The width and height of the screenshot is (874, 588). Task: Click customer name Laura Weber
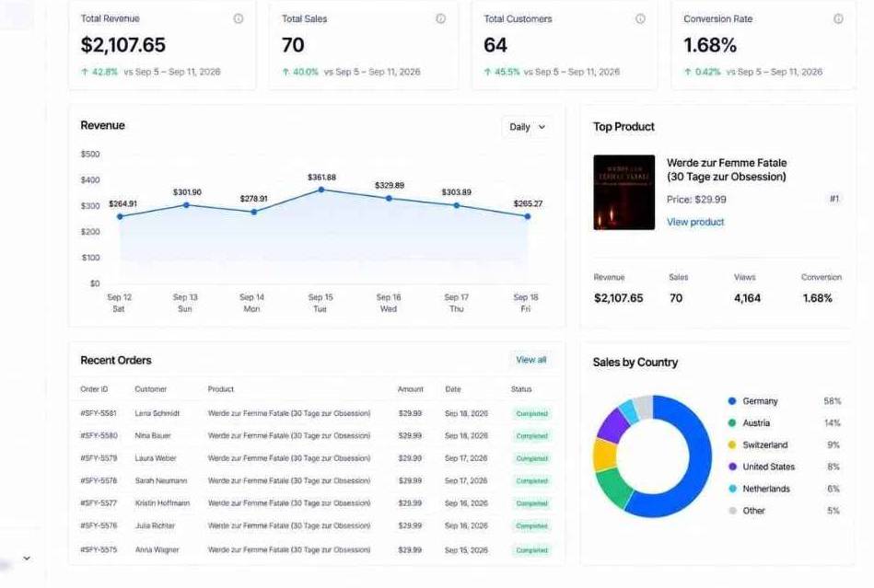[x=156, y=458]
